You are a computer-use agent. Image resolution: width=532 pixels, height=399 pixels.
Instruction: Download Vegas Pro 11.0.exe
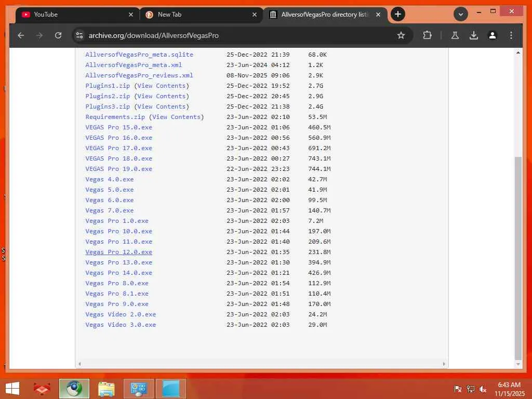119,242
